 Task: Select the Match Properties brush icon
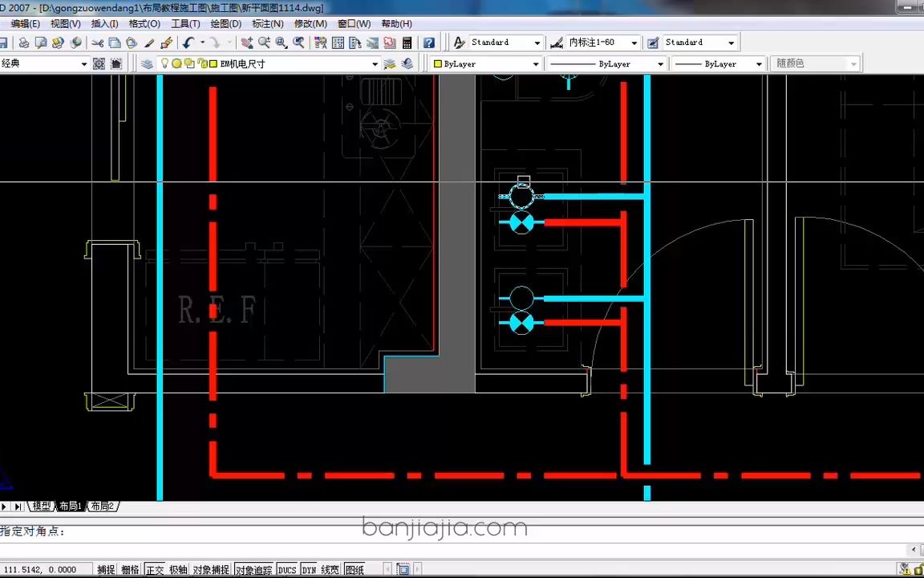(149, 43)
